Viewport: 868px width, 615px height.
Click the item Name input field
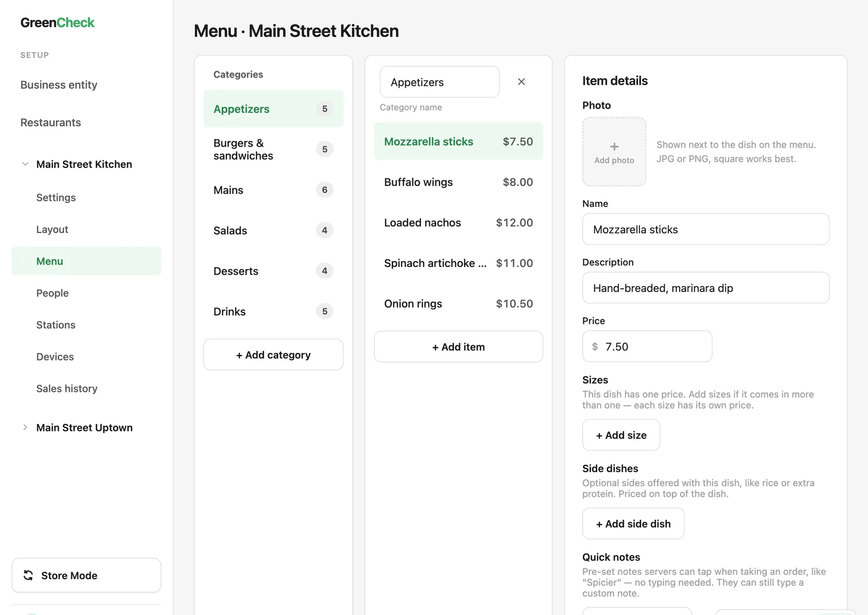[706, 229]
